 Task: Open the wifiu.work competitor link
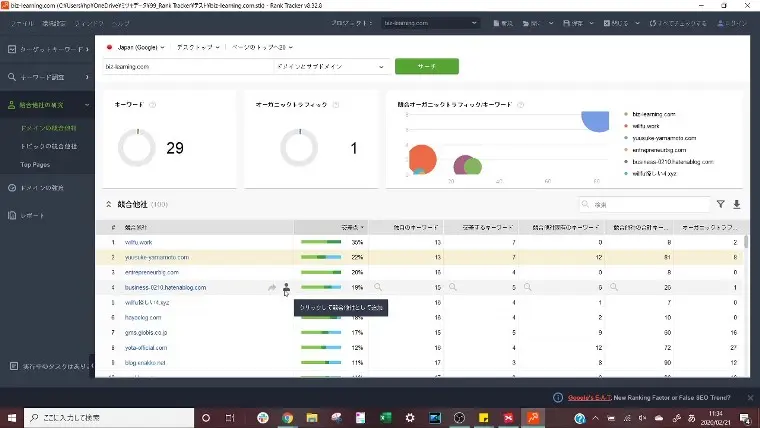138,242
